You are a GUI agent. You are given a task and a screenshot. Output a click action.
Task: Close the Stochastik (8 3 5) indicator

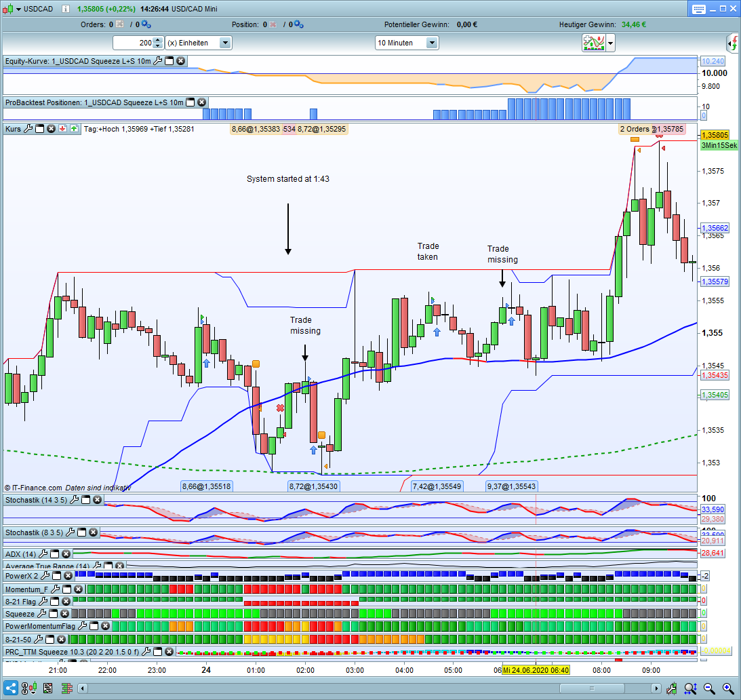pyautogui.click(x=93, y=532)
